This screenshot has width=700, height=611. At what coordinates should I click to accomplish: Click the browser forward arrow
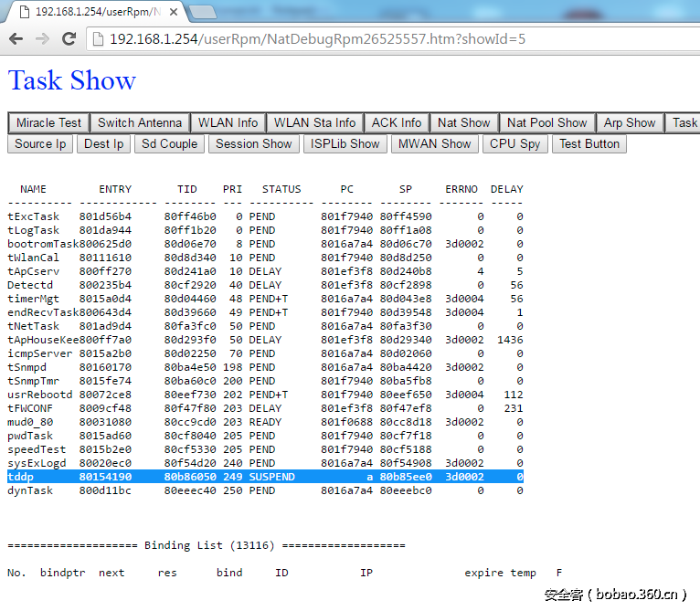coord(42,39)
